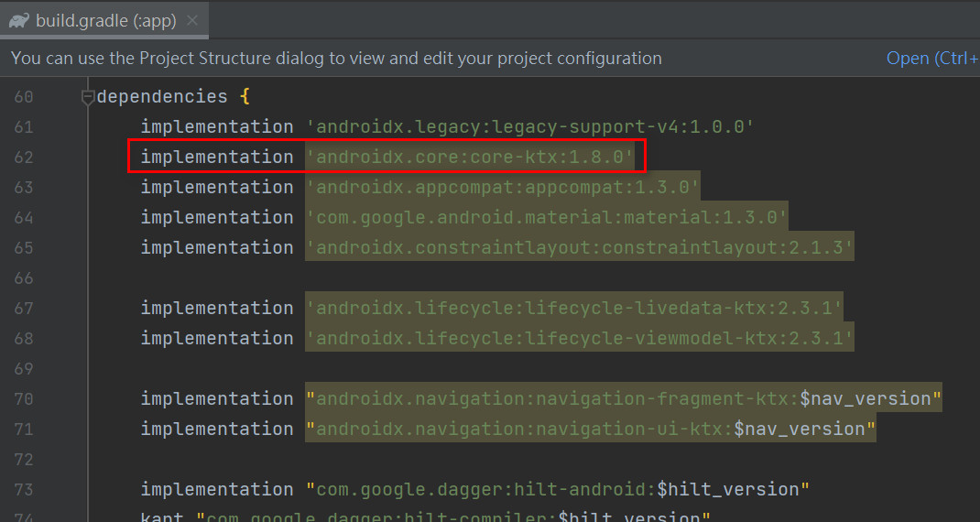Screen dimensions: 980x522
Task: Click the hilt-android dependency string on line 73
Action: (558, 489)
